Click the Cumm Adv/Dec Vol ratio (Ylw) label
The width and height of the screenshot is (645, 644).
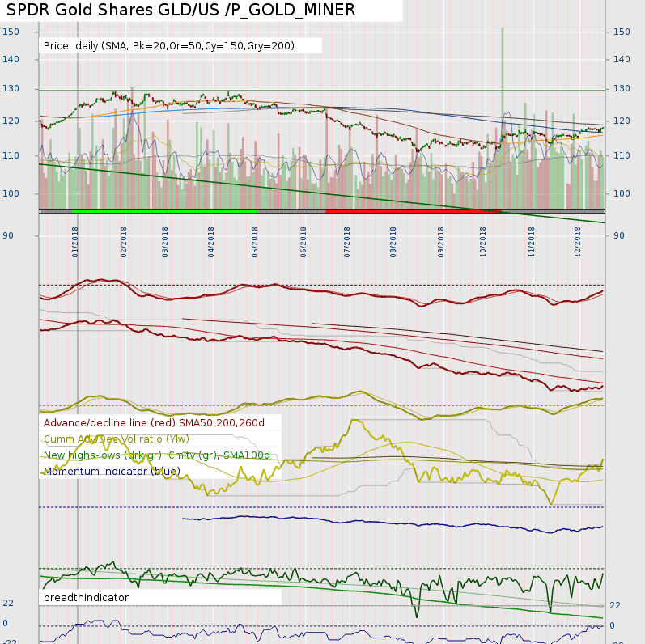coord(117,439)
